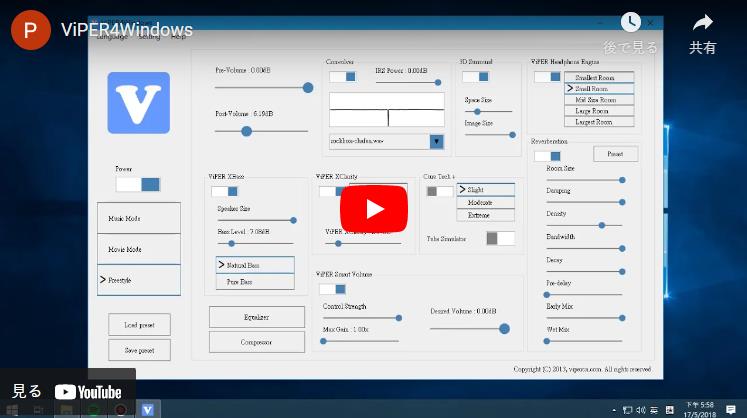Open the Help menu
This screenshot has width=747, height=418.
point(179,36)
